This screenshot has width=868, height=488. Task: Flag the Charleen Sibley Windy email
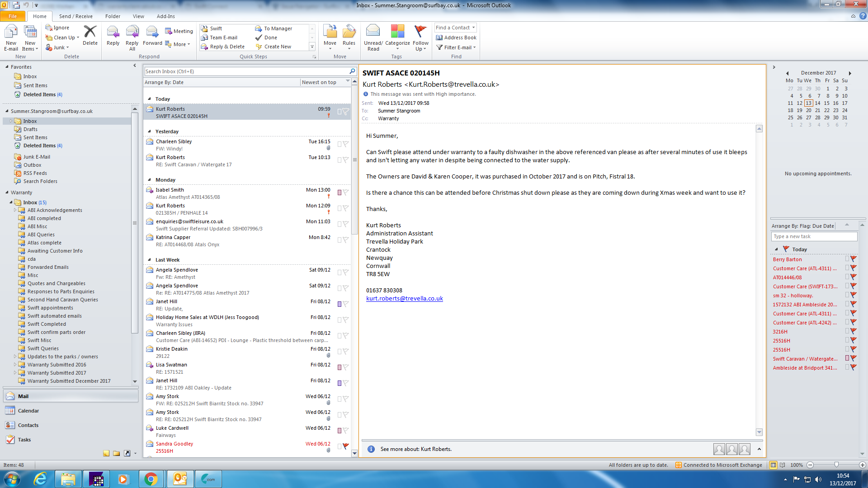(x=346, y=144)
